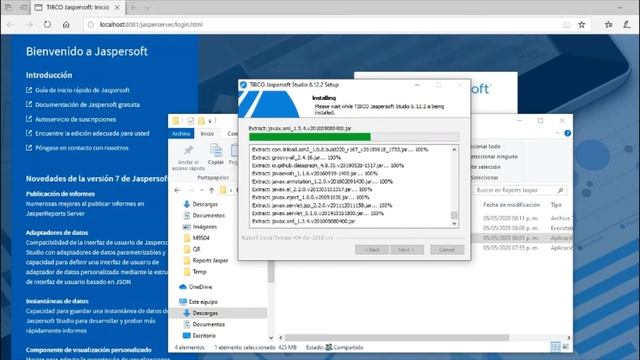The height and width of the screenshot is (360, 640).
Task: Add page to favorites with star
Action: click(582, 24)
